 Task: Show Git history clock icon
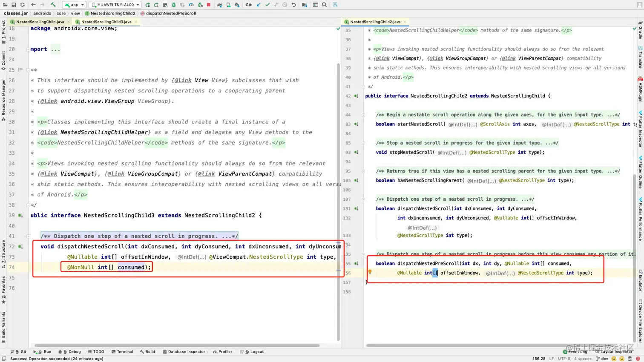285,5
